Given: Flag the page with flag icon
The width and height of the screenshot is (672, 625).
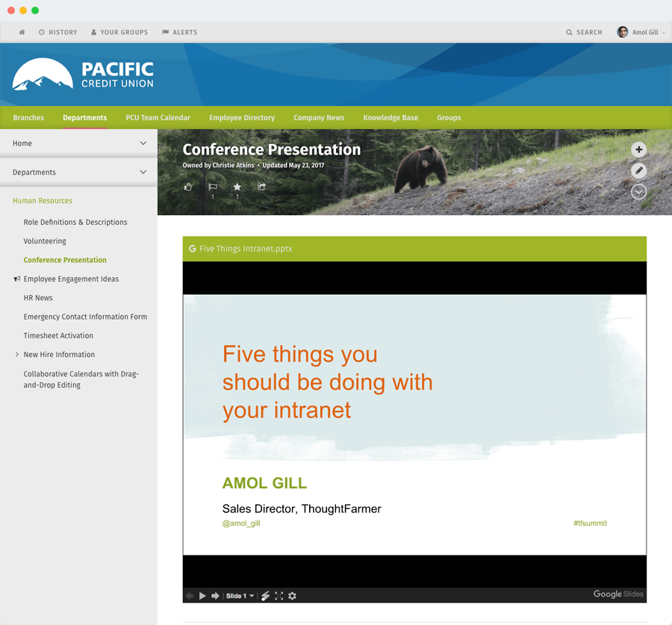Looking at the screenshot, I should (213, 187).
